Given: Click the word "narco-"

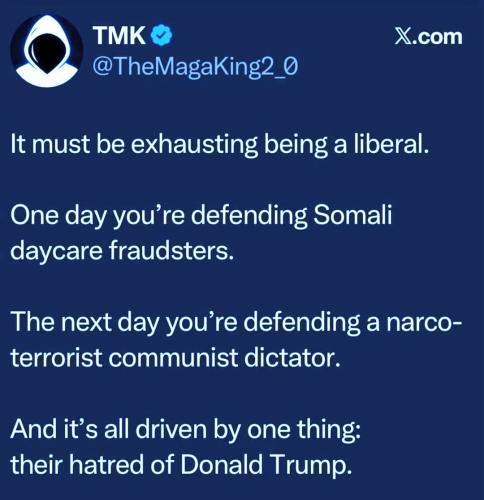Looking at the screenshot, I should pos(424,322).
